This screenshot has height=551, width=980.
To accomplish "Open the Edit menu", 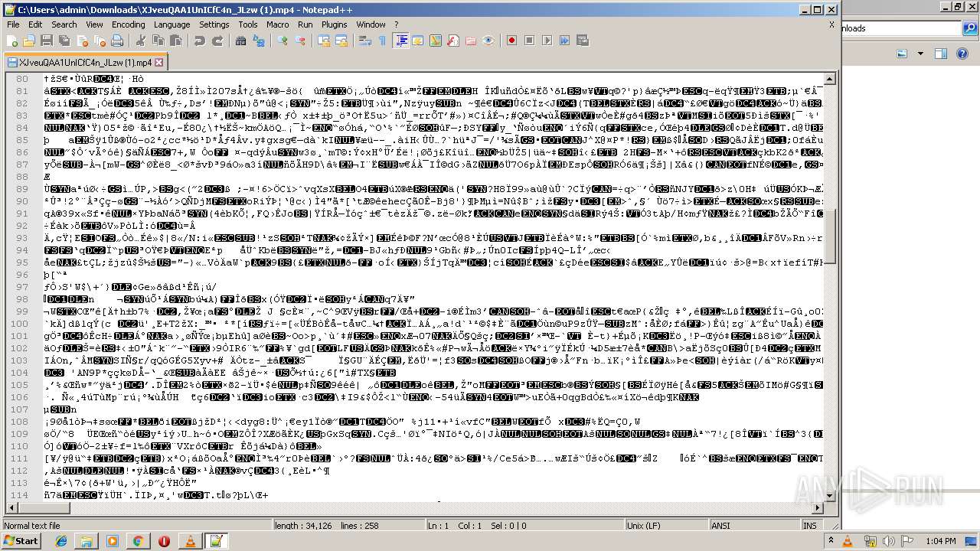I will pyautogui.click(x=35, y=24).
